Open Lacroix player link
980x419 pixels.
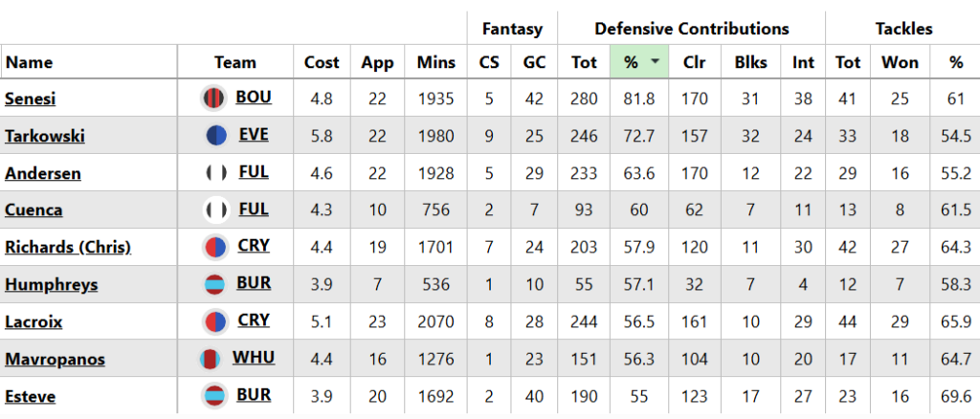coord(33,321)
